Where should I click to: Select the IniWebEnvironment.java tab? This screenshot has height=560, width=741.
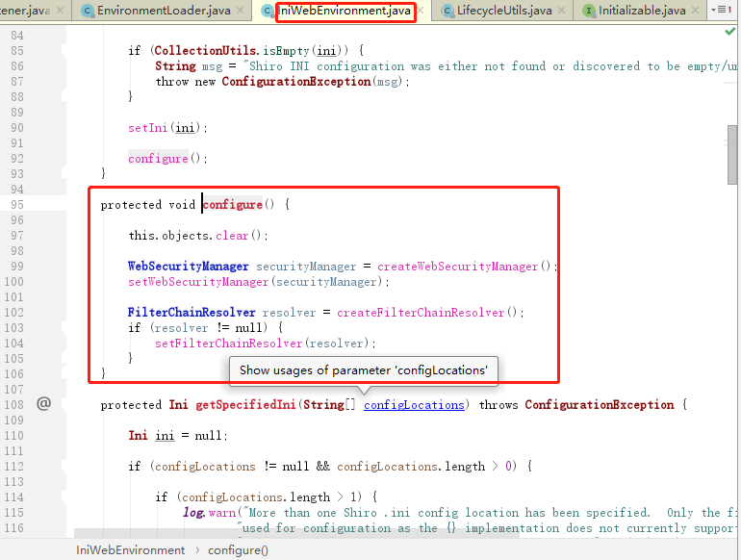click(345, 10)
